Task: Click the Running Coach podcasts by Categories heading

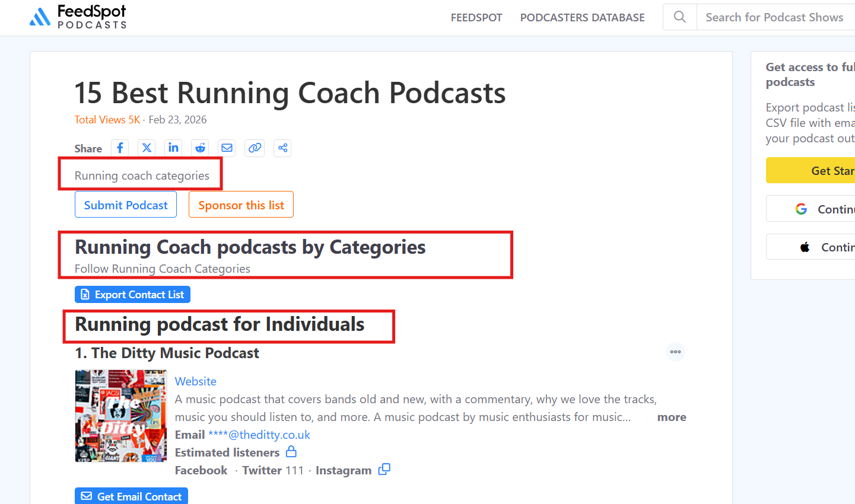Action: pyautogui.click(x=250, y=247)
